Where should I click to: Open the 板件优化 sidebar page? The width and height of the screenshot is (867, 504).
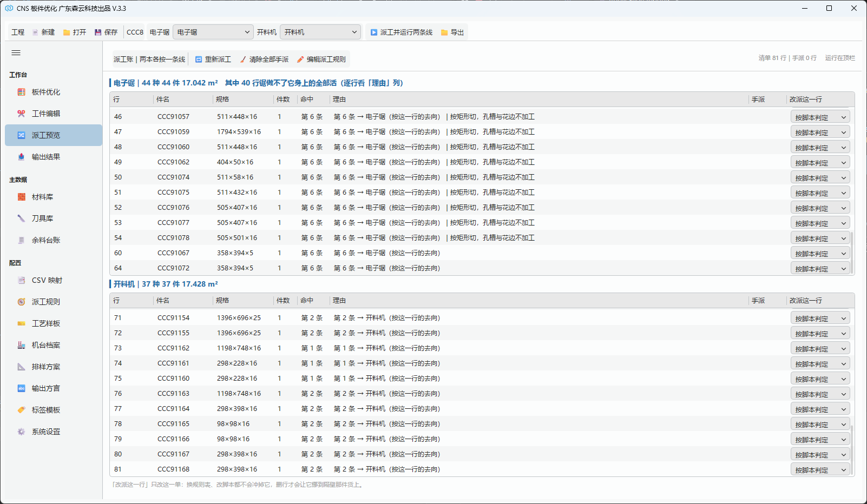click(x=54, y=92)
